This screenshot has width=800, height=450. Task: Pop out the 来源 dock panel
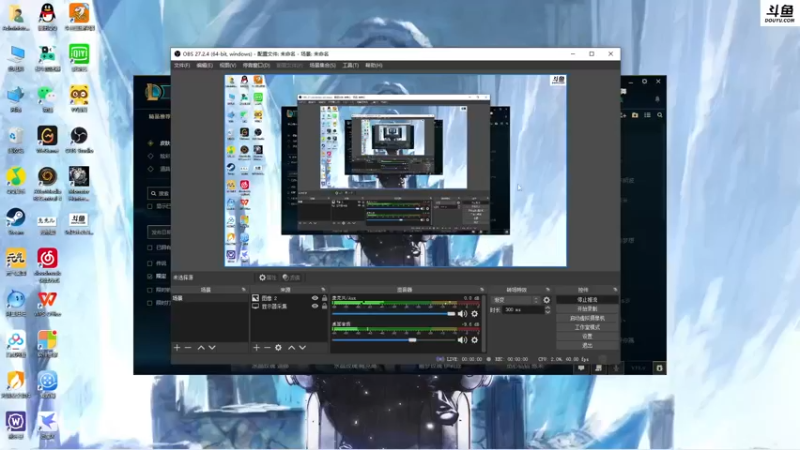[323, 290]
